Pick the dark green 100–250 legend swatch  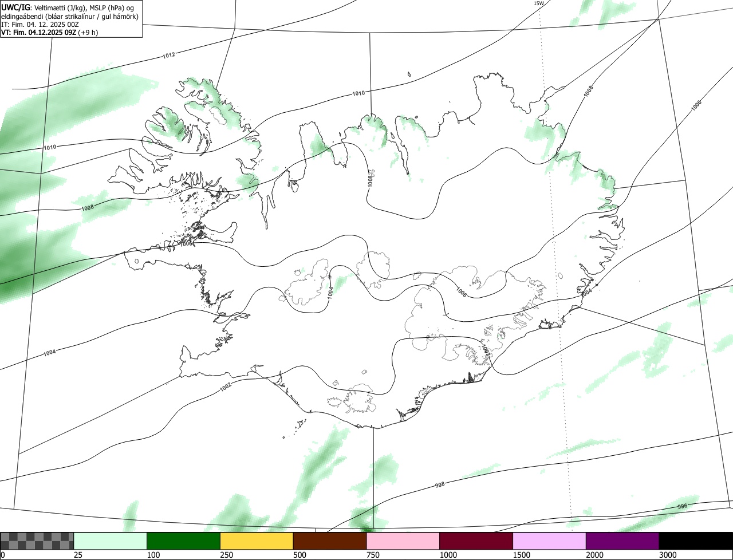[x=184, y=541]
